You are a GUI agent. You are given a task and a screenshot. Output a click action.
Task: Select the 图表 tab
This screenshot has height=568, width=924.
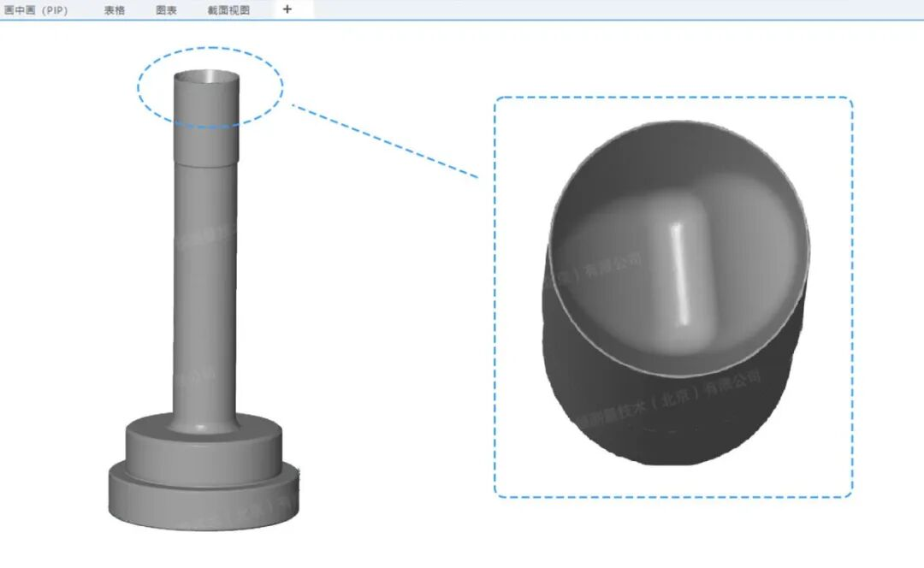[x=167, y=10]
